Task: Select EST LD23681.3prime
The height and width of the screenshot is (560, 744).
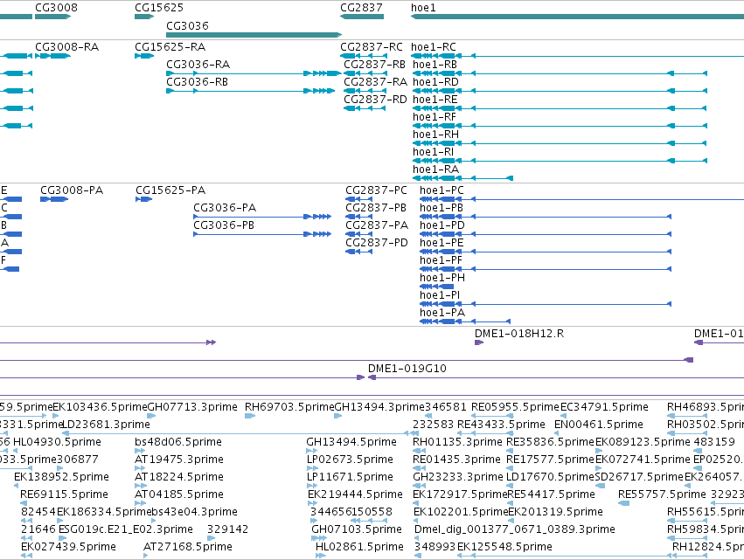Action: [x=107, y=425]
